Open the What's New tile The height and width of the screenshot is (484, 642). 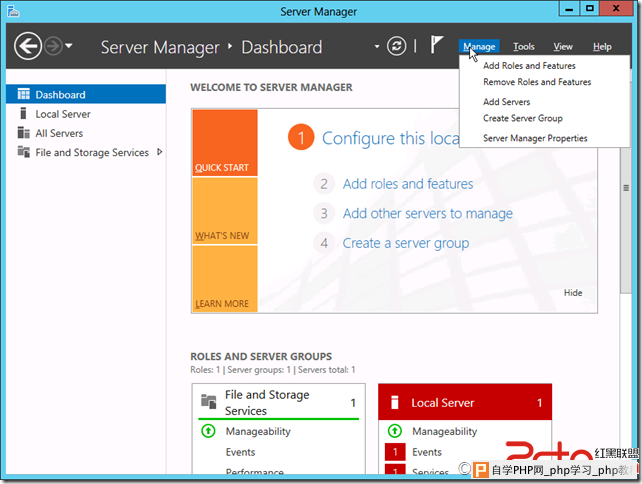[225, 211]
